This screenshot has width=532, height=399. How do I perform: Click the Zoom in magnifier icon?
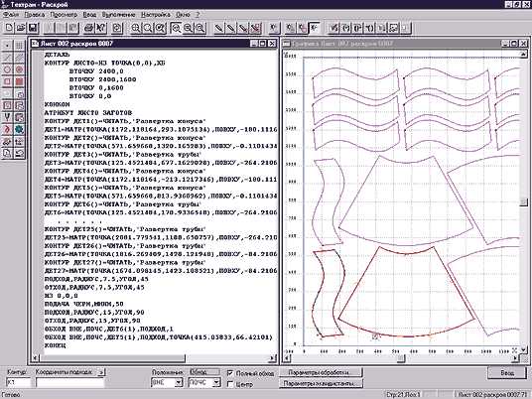[x=136, y=28]
